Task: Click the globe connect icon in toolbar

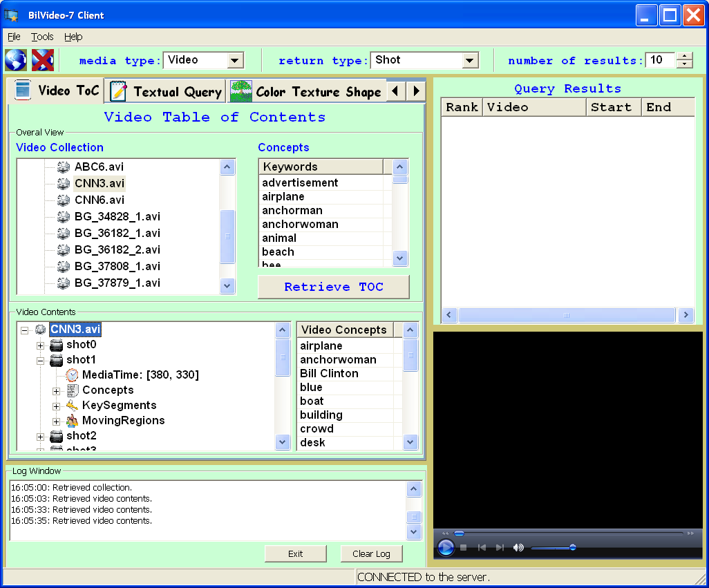Action: (15, 60)
